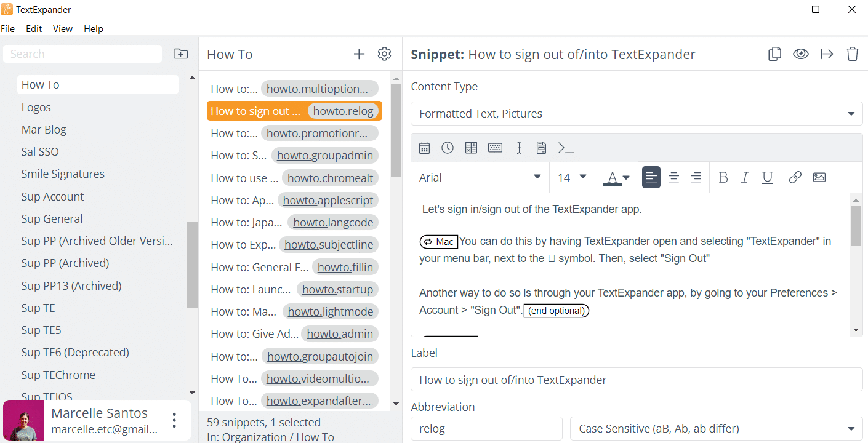Viewport: 868px width, 443px height.
Task: Toggle bold formatting
Action: (723, 177)
